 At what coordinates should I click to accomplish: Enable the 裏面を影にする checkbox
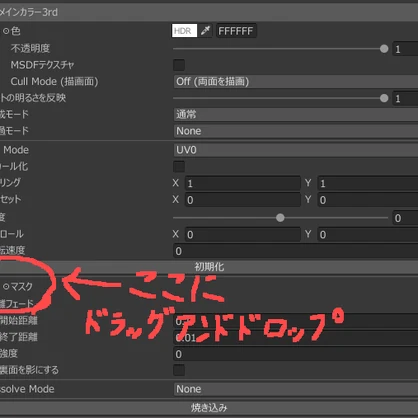(x=179, y=370)
